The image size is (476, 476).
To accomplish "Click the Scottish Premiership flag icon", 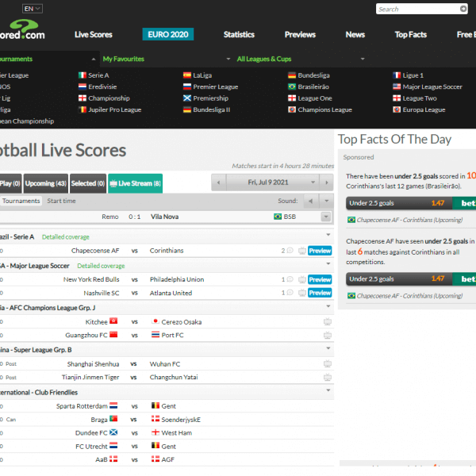I will [187, 98].
